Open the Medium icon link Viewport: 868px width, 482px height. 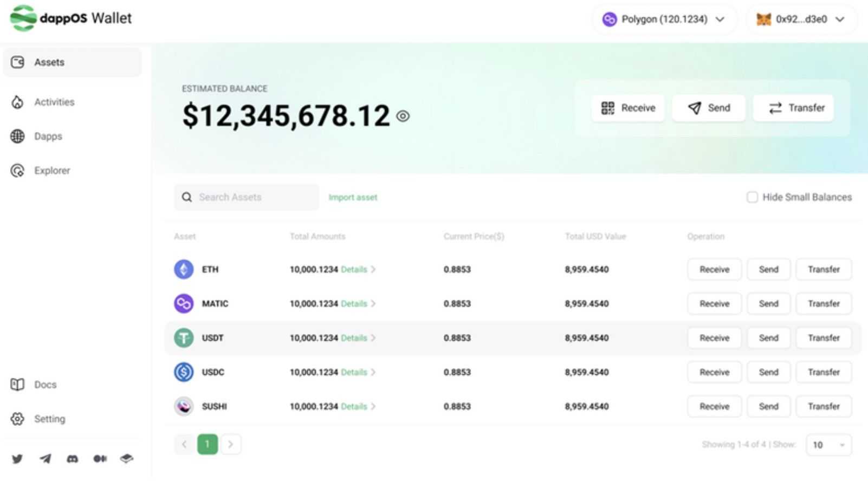[100, 459]
